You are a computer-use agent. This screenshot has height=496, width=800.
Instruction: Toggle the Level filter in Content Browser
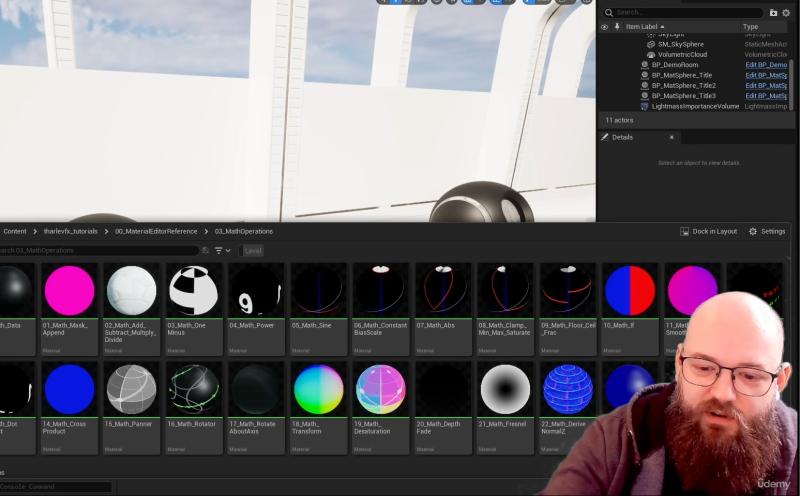tap(253, 251)
